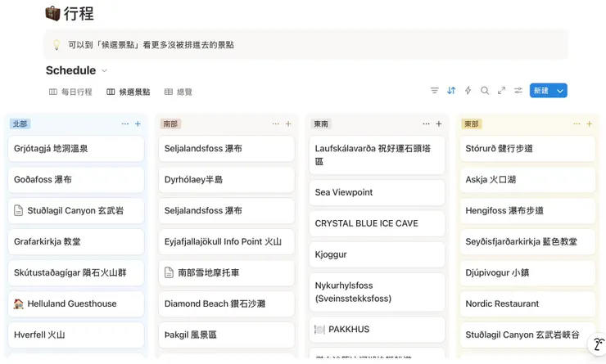Open the Nordic Restaurant card

coord(527,303)
